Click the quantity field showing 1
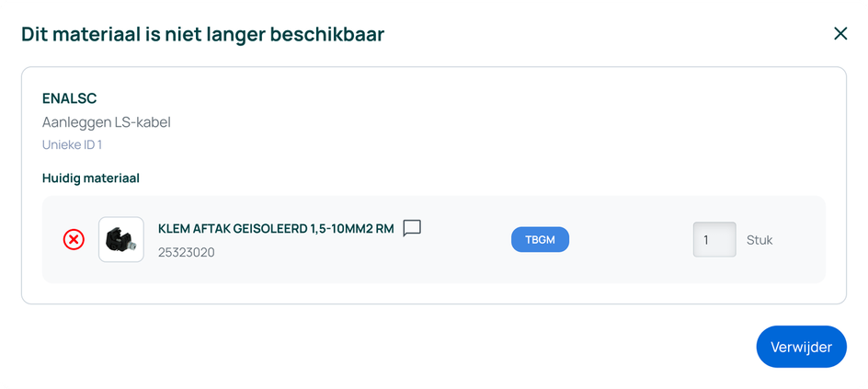The height and width of the screenshot is (389, 868). click(714, 240)
